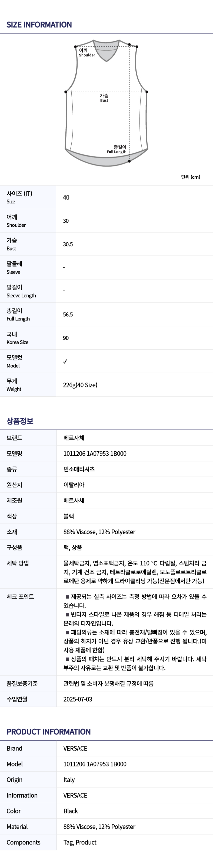Select the bust measurement value 30.5
This screenshot has width=213, height=868.
[x=68, y=244]
